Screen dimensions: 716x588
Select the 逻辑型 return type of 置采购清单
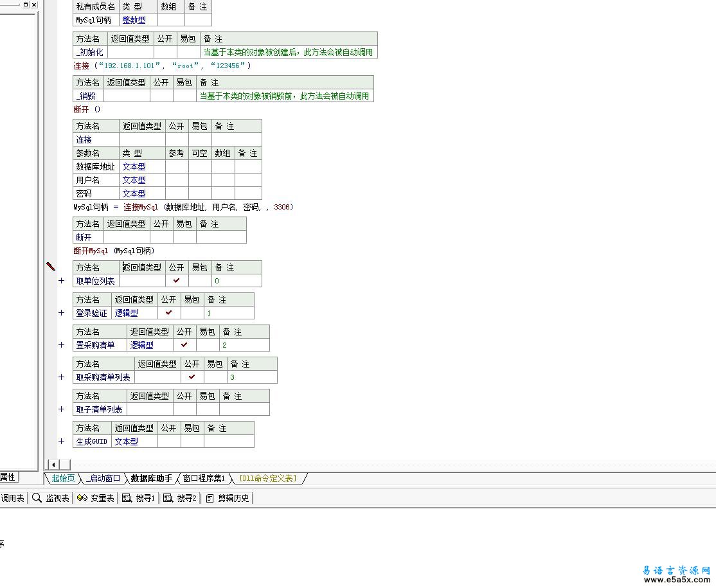150,344
